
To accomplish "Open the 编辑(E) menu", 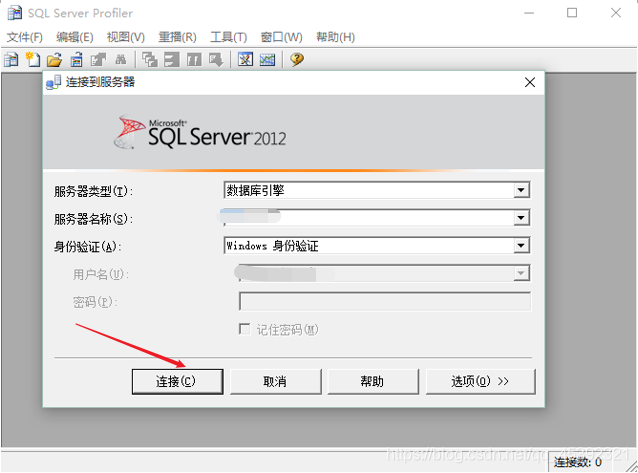I will [x=75, y=37].
